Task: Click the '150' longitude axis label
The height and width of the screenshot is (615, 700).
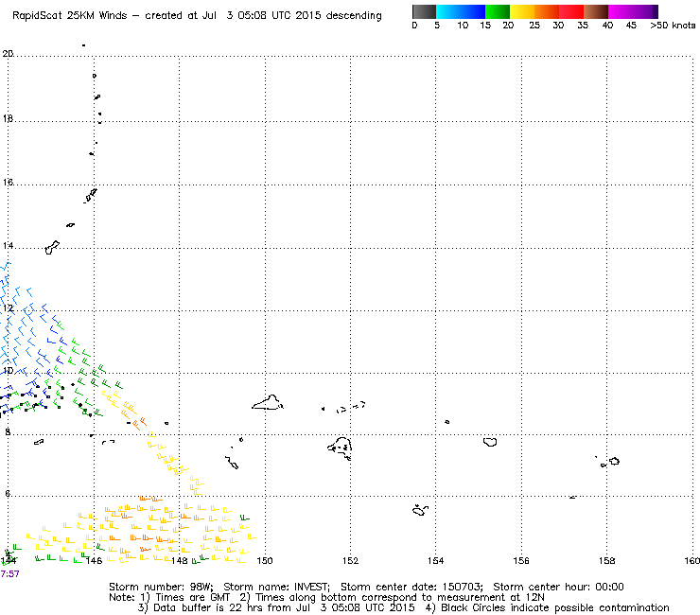Action: pos(265,560)
